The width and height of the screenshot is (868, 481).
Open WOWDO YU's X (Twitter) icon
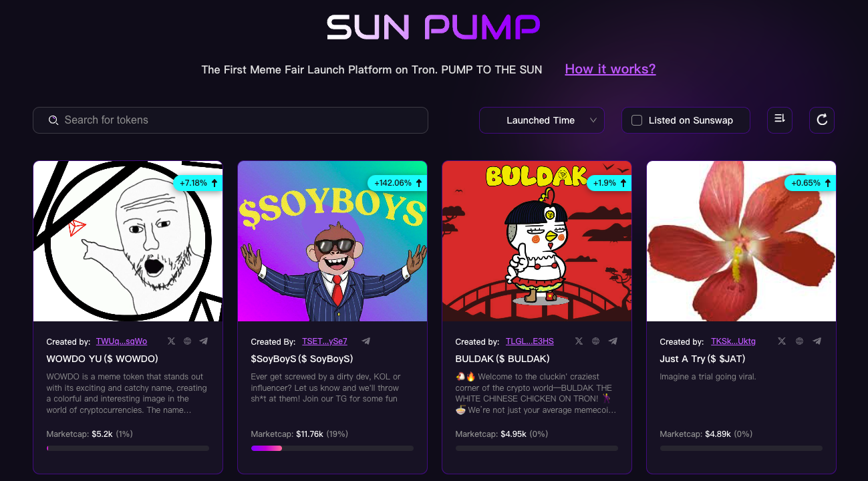click(x=171, y=341)
